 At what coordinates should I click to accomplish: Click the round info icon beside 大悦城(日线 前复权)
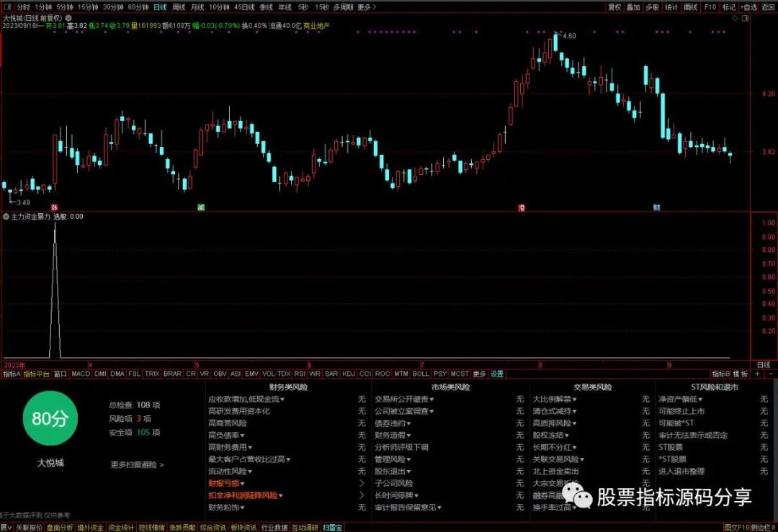tap(68, 18)
